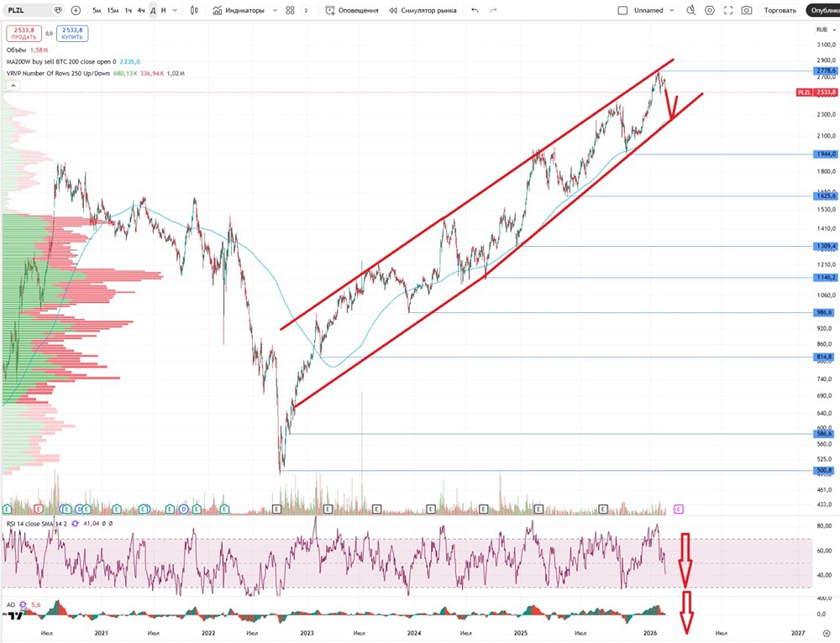Select the weekly Н timeframe

(x=164, y=10)
